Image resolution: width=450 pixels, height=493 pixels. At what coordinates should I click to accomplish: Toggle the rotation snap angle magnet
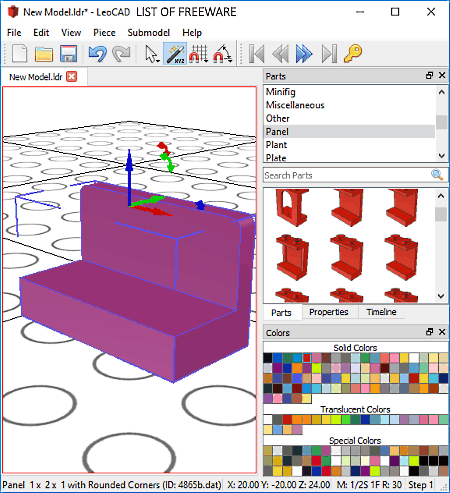pos(221,53)
